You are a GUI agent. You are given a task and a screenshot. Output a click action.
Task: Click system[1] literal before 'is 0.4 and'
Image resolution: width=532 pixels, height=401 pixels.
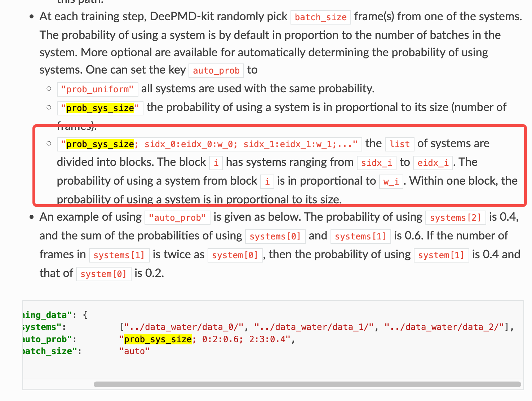(441, 255)
